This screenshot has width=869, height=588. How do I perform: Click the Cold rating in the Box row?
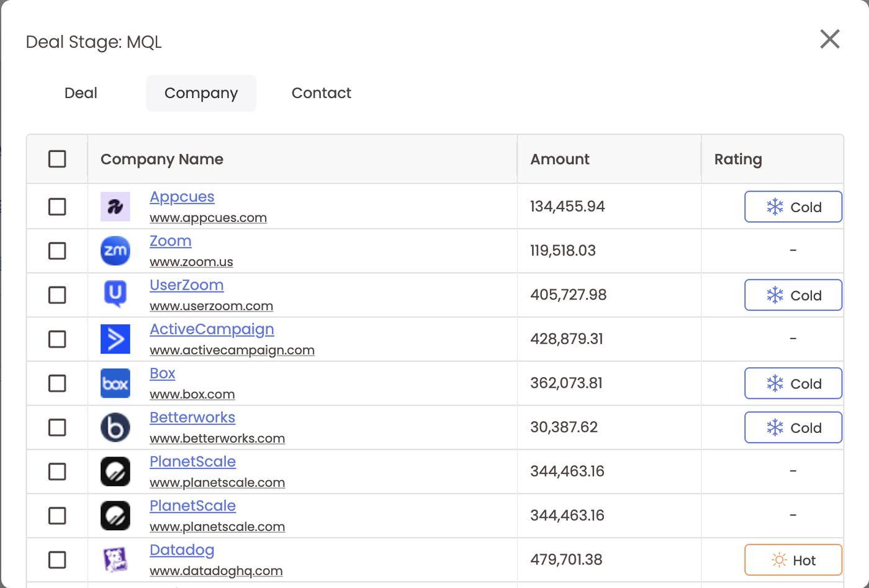(x=793, y=383)
